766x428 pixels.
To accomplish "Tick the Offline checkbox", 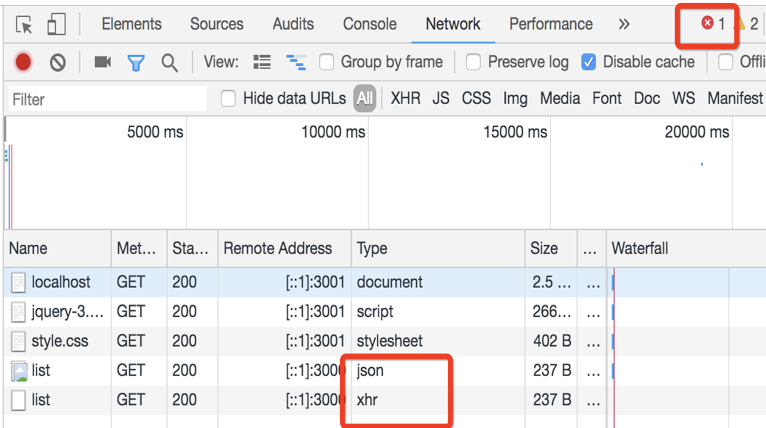I will pyautogui.click(x=725, y=62).
